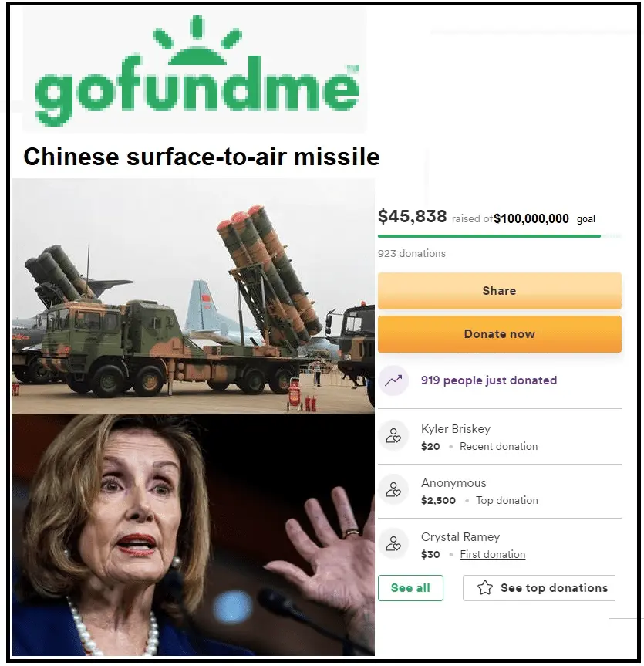Click the star icon in See top donations

[x=485, y=588]
